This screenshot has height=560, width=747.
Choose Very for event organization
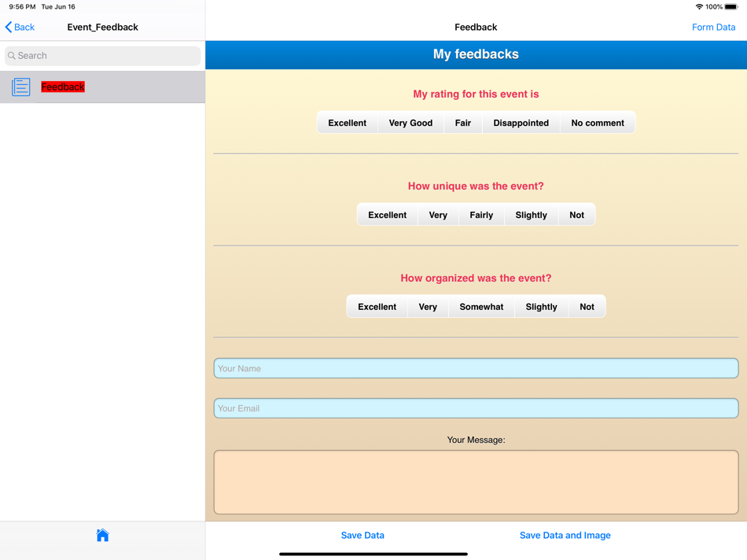pos(428,307)
